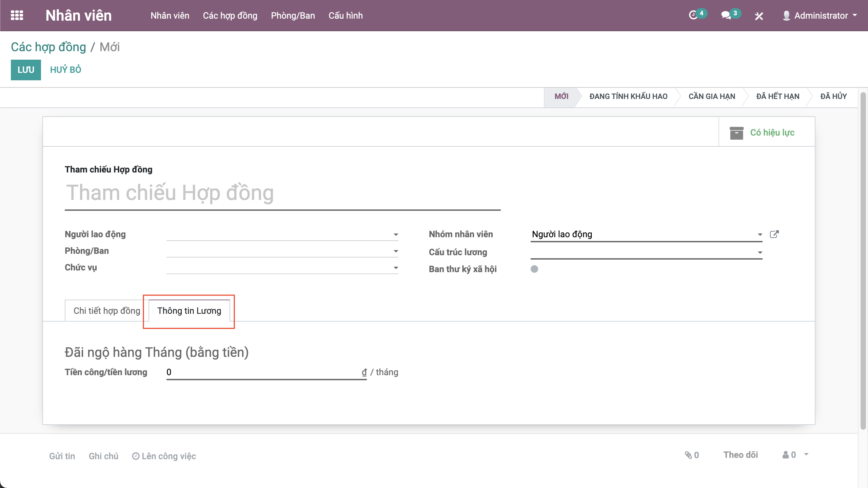
Task: Open the conversations chat icon
Action: click(726, 15)
